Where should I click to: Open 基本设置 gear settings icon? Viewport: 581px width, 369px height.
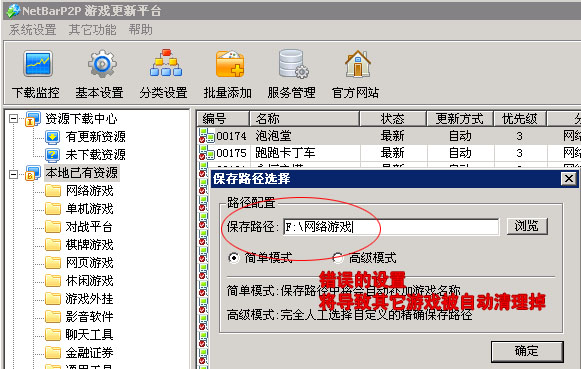[x=102, y=64]
